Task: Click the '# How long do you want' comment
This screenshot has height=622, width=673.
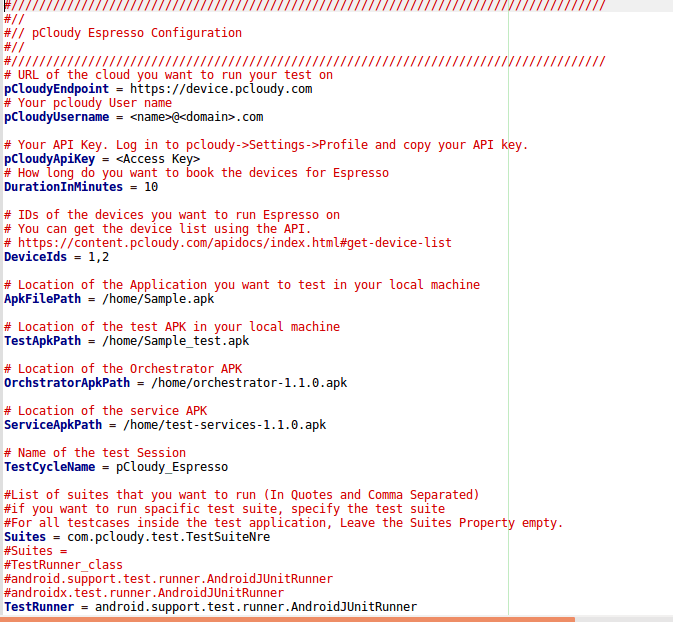Action: tap(197, 173)
